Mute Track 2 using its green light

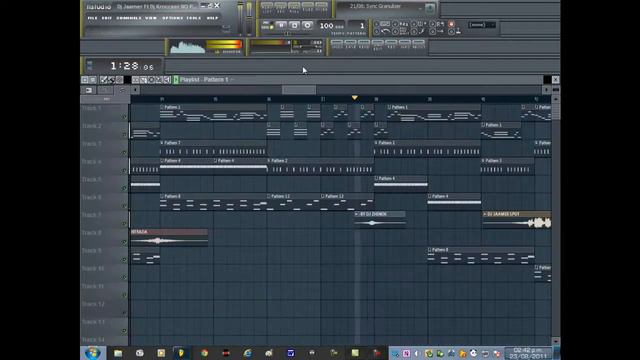[x=124, y=134]
